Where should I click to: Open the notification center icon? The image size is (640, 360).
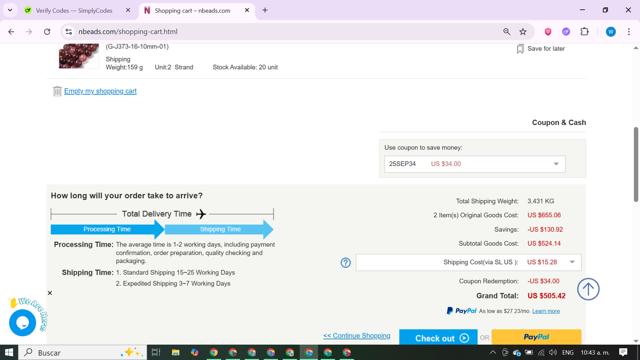tap(623, 352)
